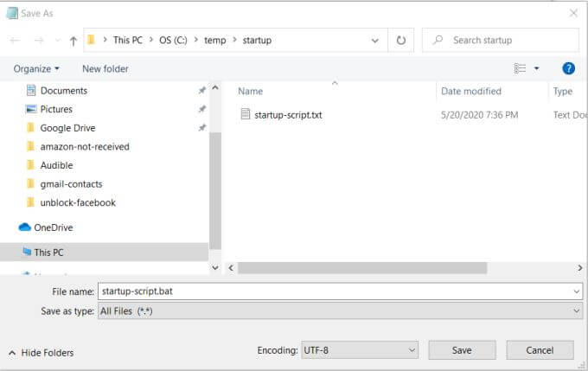Sort files by Name column
This screenshot has height=371, width=588.
tap(251, 91)
